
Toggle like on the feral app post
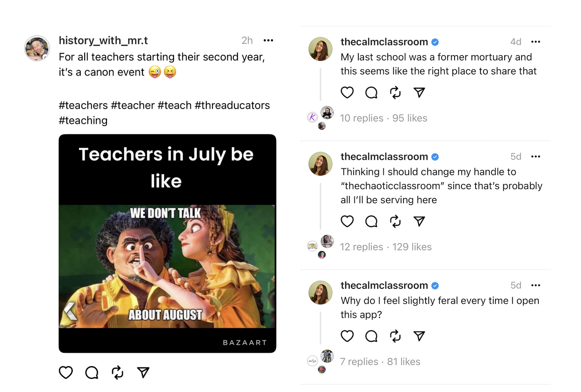pos(347,336)
